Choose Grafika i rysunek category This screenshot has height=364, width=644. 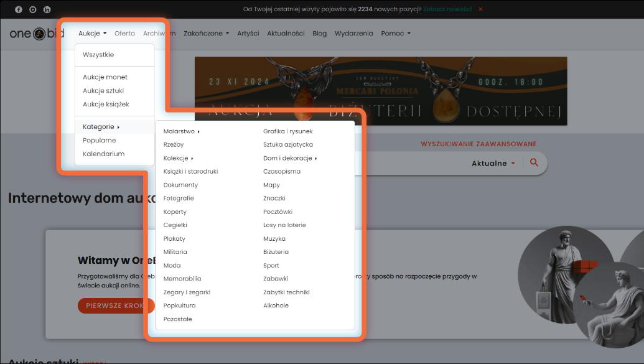coord(288,131)
